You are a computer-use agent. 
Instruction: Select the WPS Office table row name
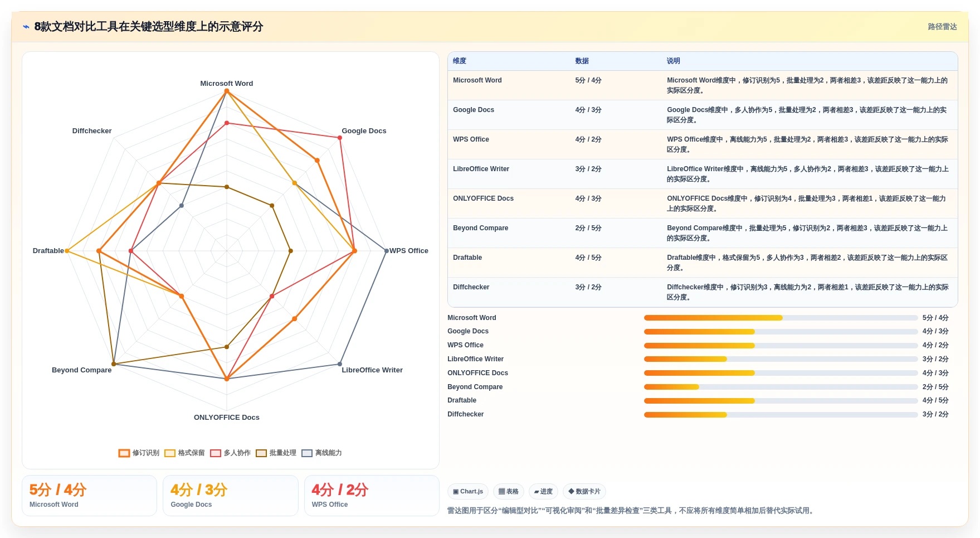(471, 139)
